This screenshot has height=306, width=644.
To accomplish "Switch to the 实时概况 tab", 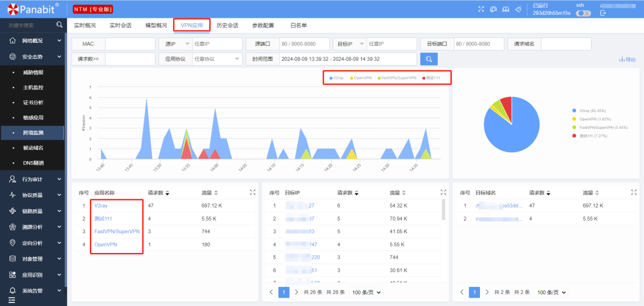I will 85,25.
